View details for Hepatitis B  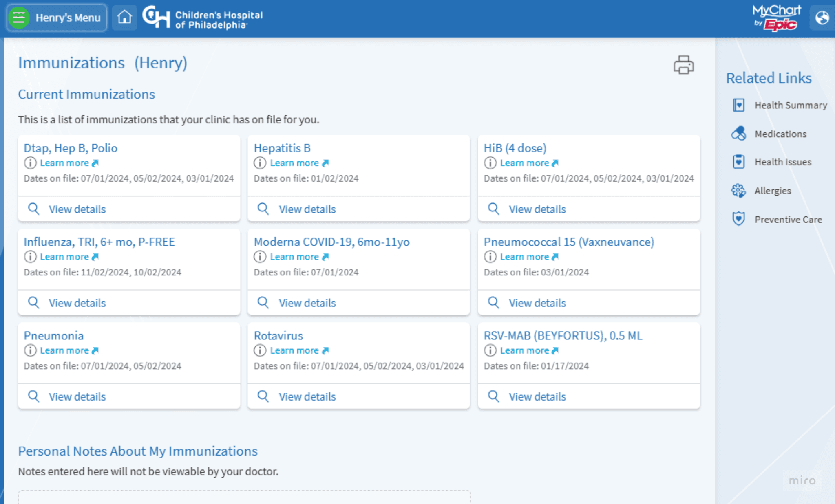click(307, 209)
